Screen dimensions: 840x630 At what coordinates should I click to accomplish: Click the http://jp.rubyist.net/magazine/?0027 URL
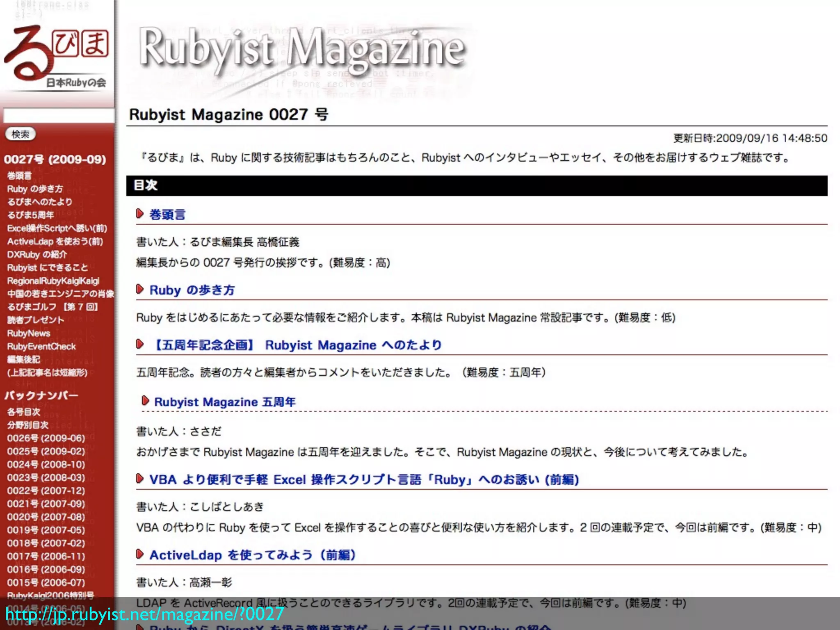pyautogui.click(x=145, y=614)
